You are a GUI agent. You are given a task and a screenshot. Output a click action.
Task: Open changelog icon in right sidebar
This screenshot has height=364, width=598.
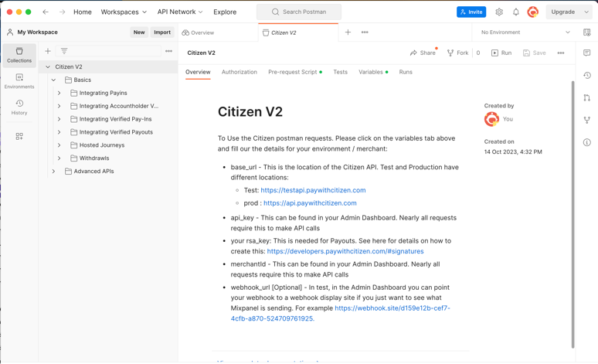tap(587, 75)
